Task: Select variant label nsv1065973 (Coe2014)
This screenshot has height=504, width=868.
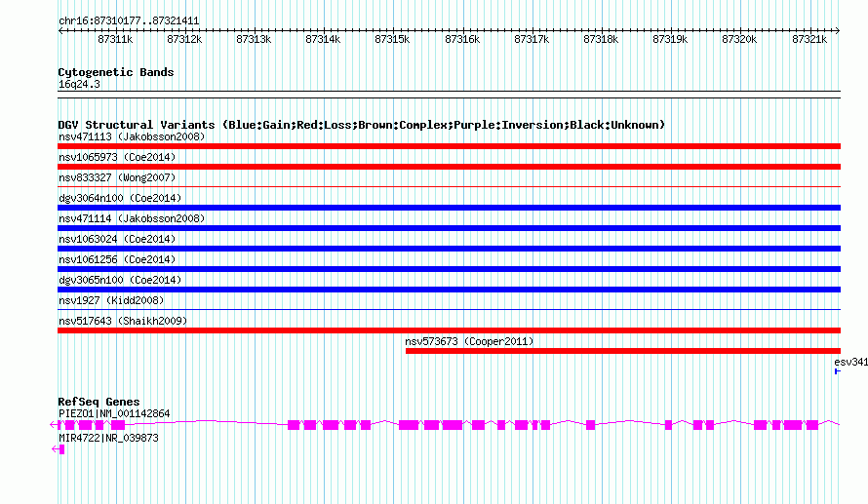Action: (117, 157)
